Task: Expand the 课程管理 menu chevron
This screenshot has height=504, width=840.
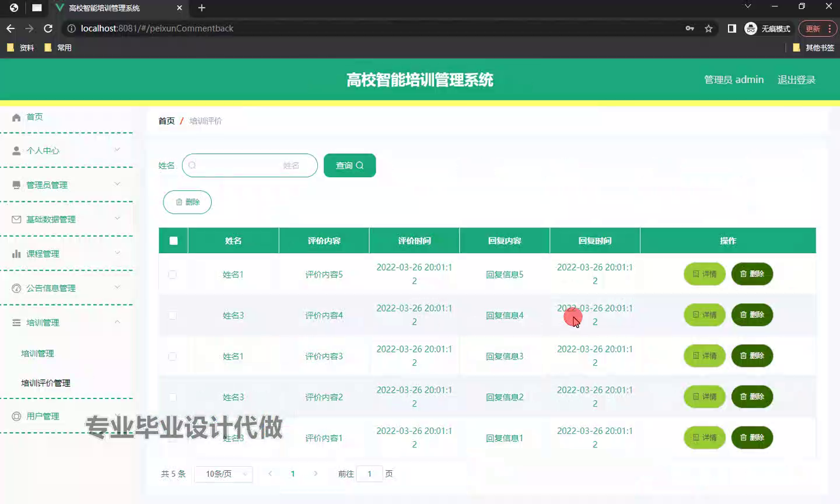Action: pyautogui.click(x=117, y=253)
